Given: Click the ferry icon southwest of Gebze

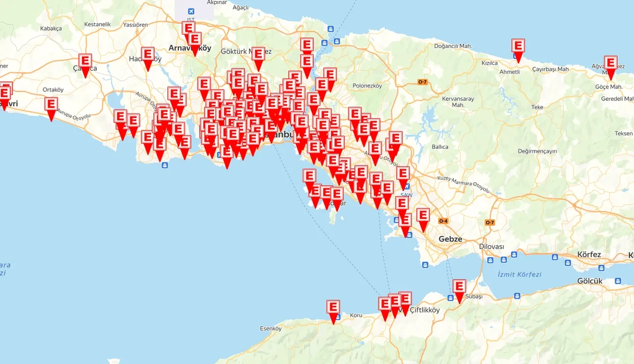Looking at the screenshot, I should (x=425, y=264).
